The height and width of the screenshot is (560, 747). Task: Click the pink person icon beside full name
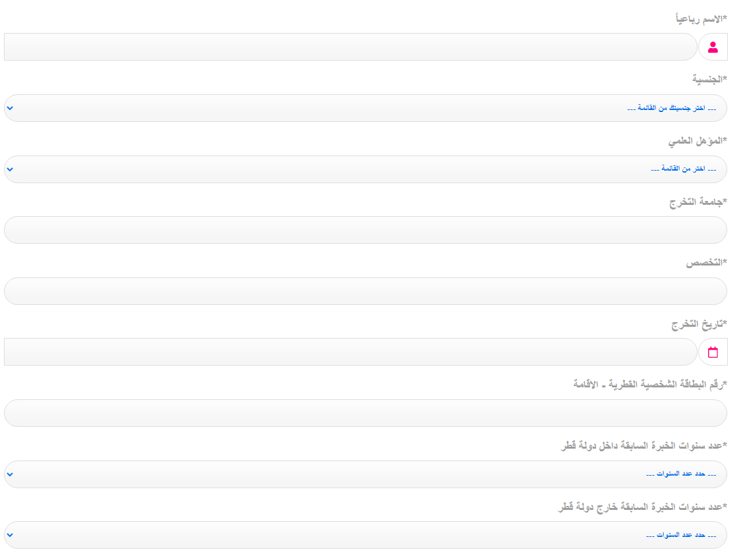713,47
